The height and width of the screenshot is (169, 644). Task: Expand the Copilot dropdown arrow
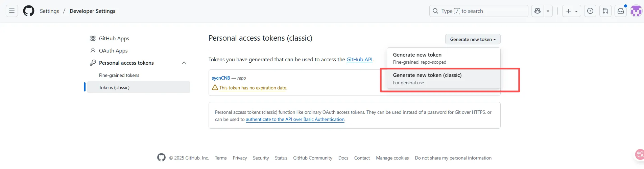(548, 11)
